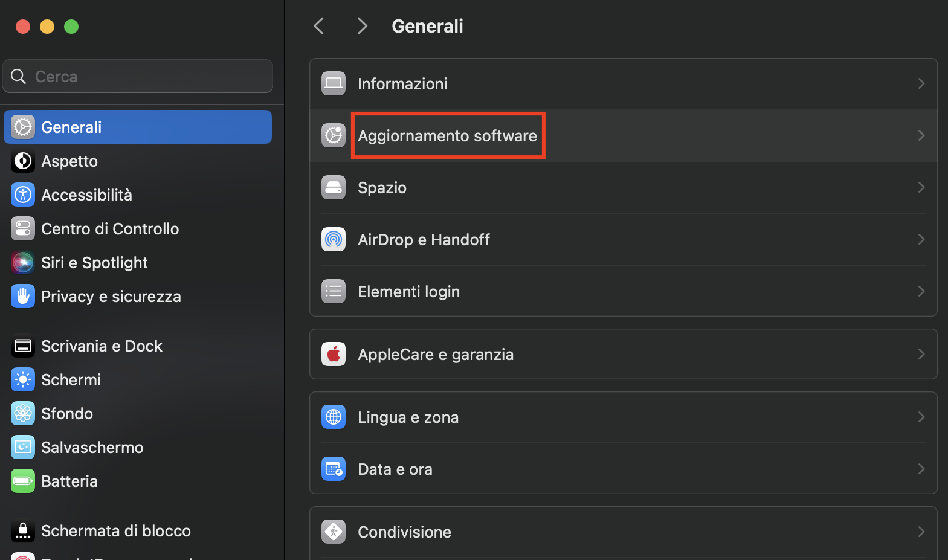
Task: Open AirDrop e Handoff chevron
Action: (x=921, y=239)
